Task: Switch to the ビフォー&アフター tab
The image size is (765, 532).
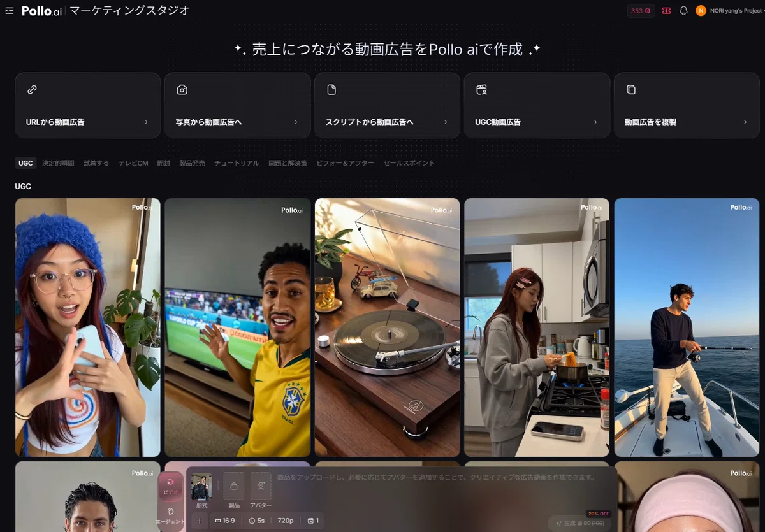Action: coord(345,163)
